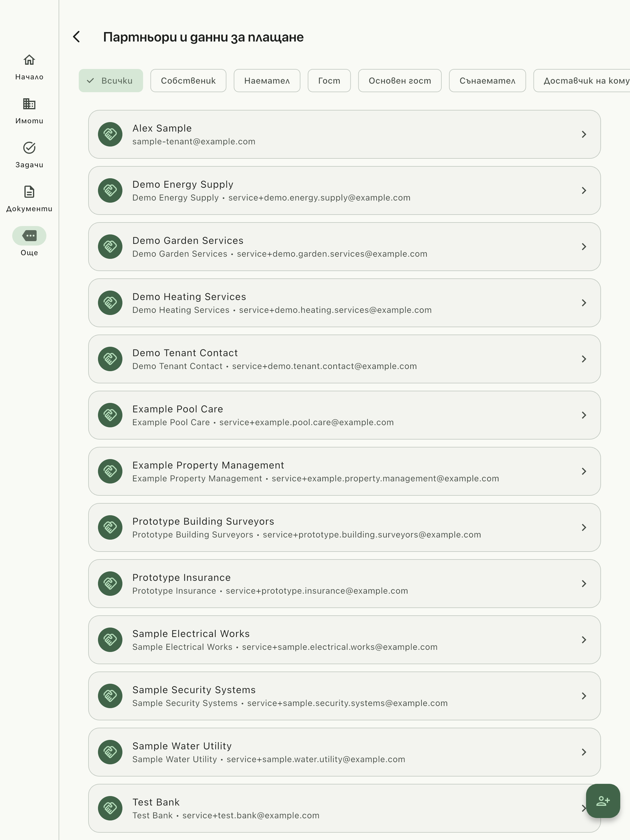
Task: Toggle the Наемател filter chip
Action: point(267,81)
